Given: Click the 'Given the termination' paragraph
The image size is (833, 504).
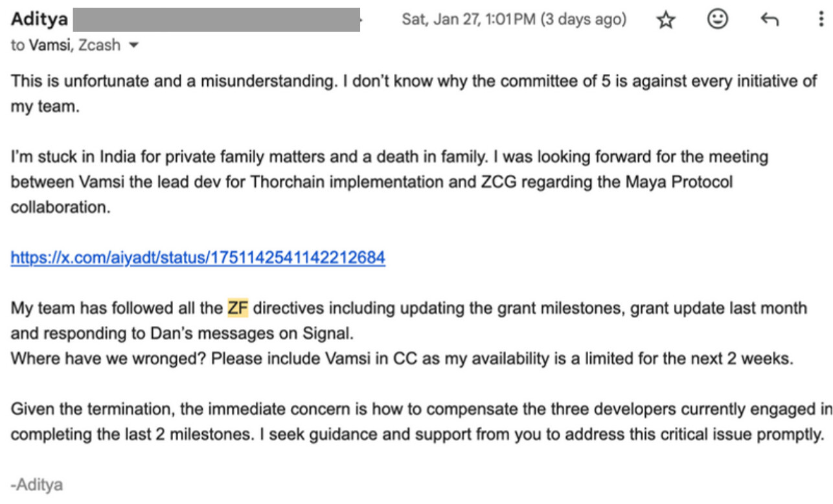Looking at the screenshot, I should 421,421.
